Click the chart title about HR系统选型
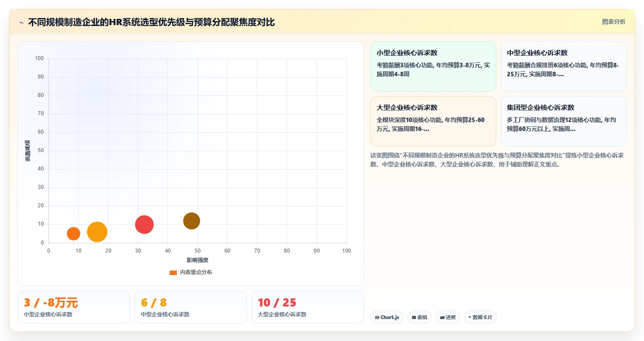The height and width of the screenshot is (341, 644). coord(151,22)
